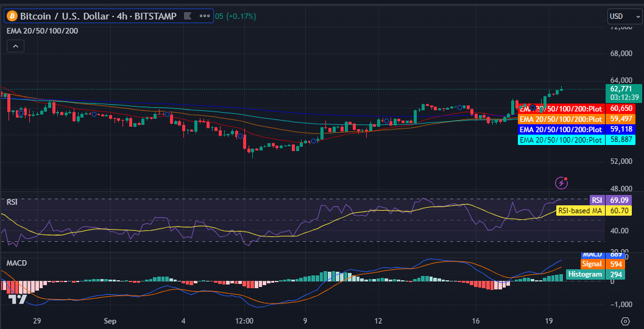This screenshot has width=644, height=329.
Task: Click the Sep date on time axis
Action: [x=110, y=320]
